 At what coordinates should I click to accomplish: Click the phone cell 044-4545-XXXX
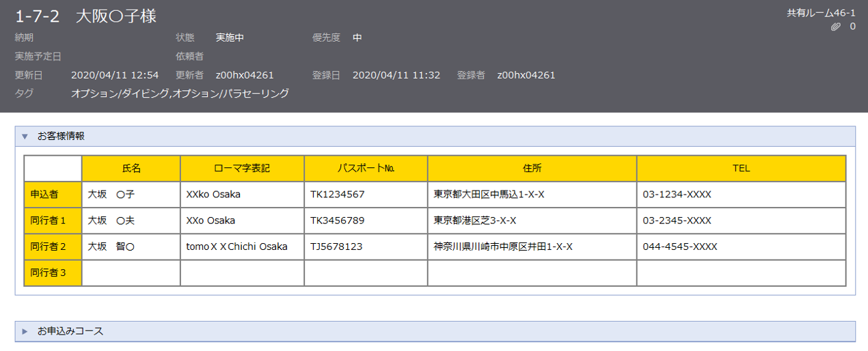pyautogui.click(x=680, y=247)
